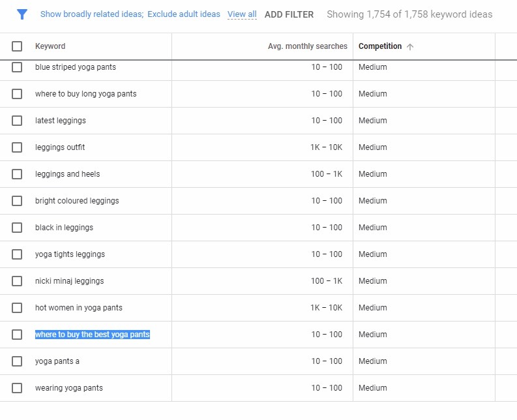Tick the checkbox for wearing yoga pants
Viewport: 517px width, 420px height.
click(17, 388)
